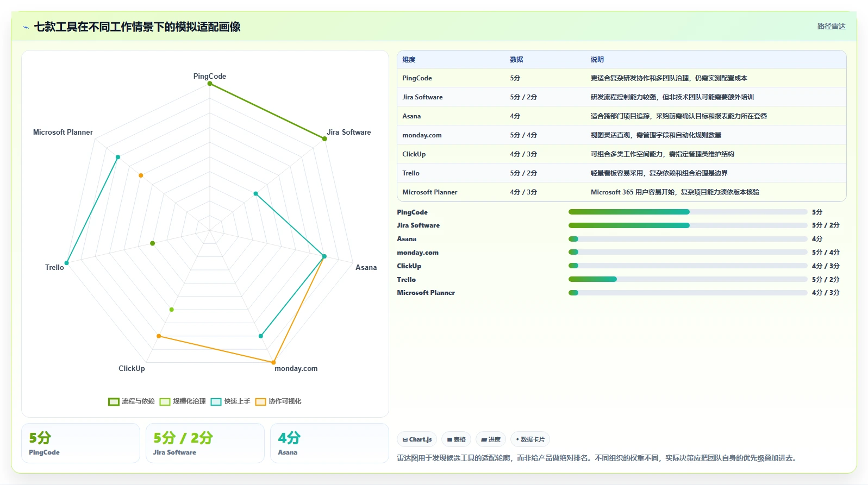
Task: Select the 进度 tag
Action: 491,439
